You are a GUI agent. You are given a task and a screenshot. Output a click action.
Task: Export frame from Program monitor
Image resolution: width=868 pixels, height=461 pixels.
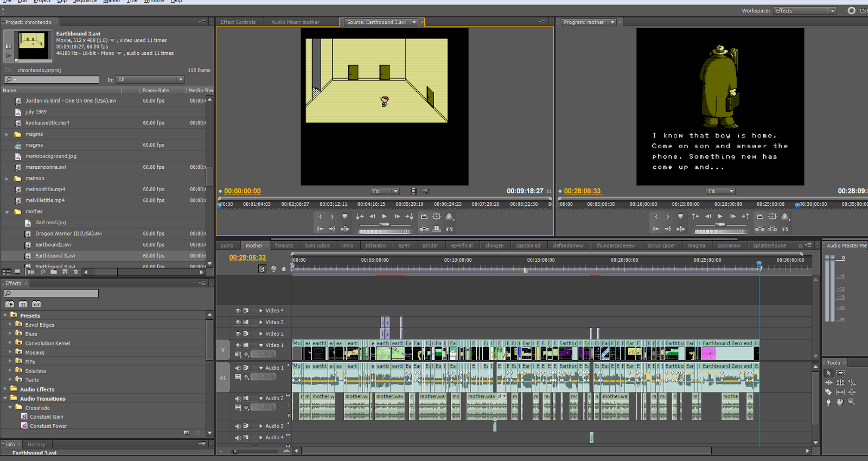pyautogui.click(x=785, y=229)
